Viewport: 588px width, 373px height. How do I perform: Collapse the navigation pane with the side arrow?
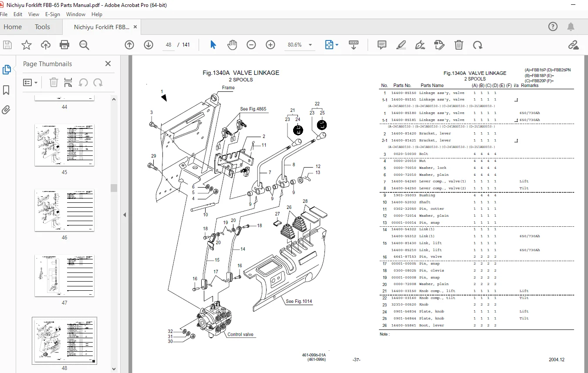125,215
